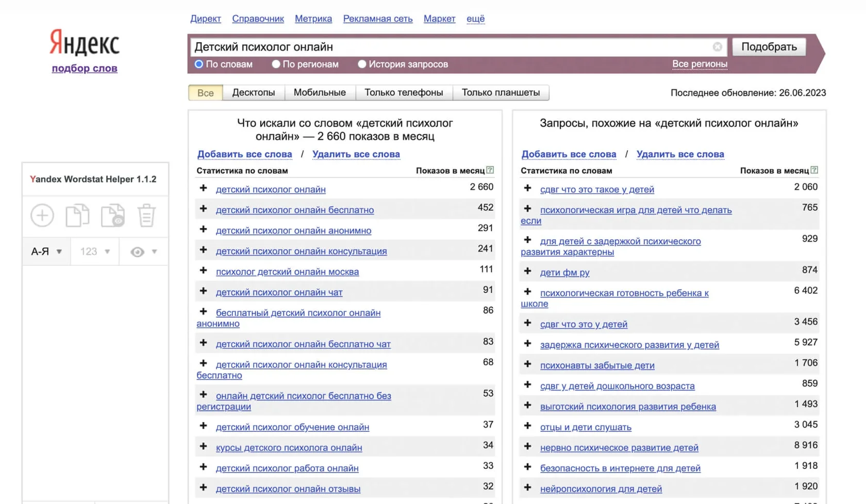The image size is (866, 504).
Task: Switch to the 'Мобильные' tab
Action: coord(320,93)
